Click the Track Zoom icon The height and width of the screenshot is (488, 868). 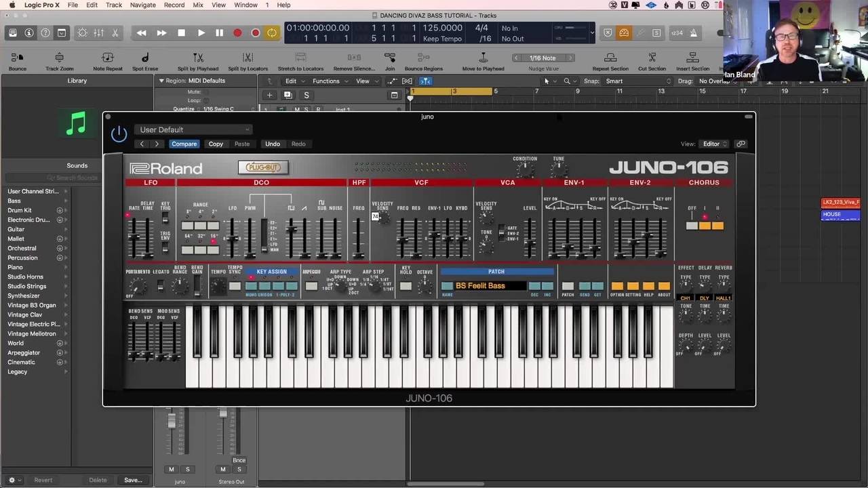(x=59, y=61)
